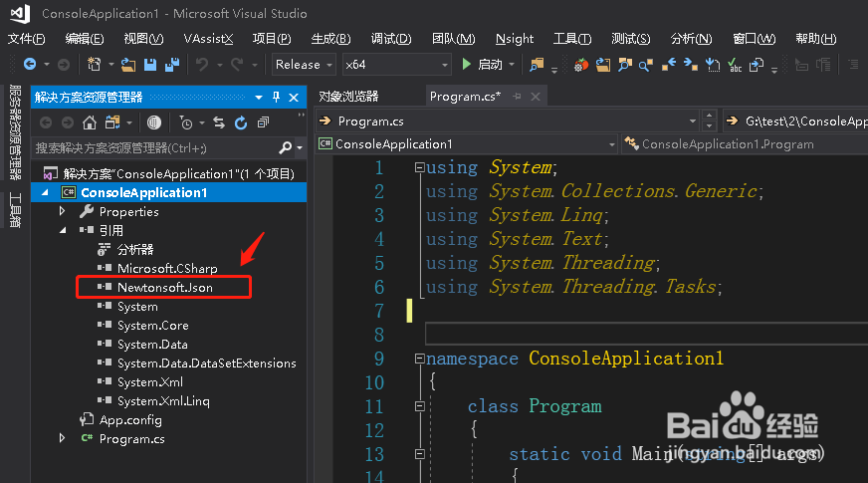Select App.config in the solution tree
Screen dimensions: 868x483
(x=130, y=420)
